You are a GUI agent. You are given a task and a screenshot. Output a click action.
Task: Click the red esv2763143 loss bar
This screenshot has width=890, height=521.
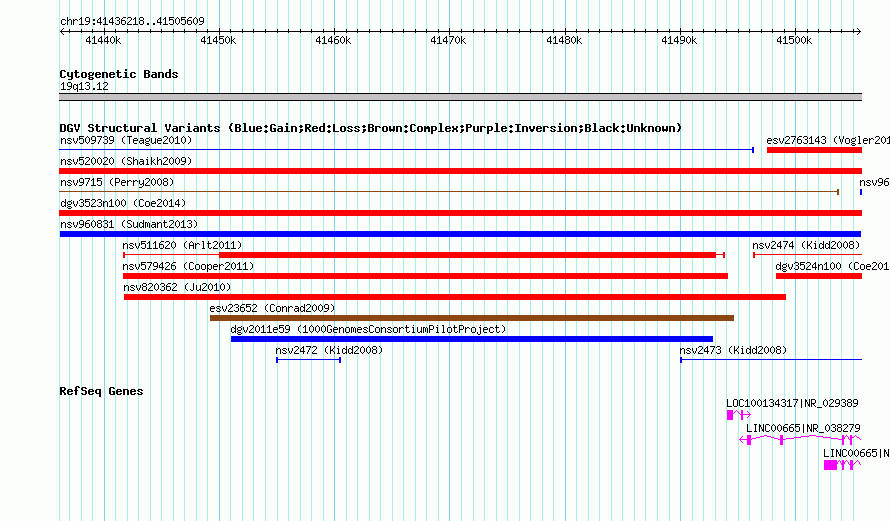point(814,150)
